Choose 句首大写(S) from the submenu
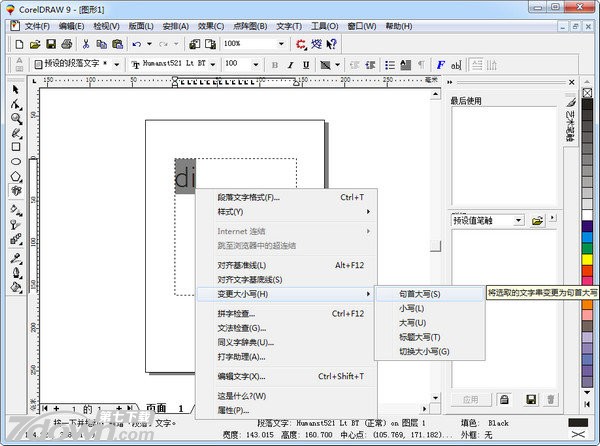 (x=420, y=294)
